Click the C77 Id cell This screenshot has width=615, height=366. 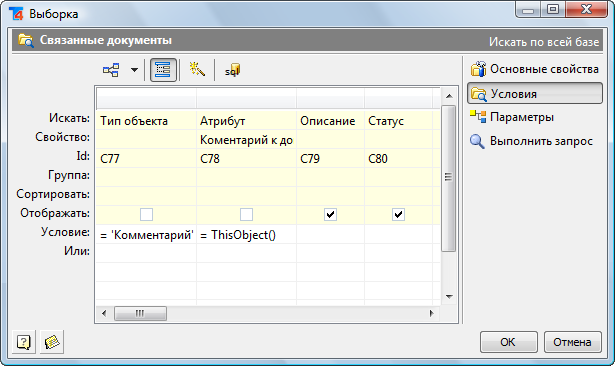click(x=146, y=158)
